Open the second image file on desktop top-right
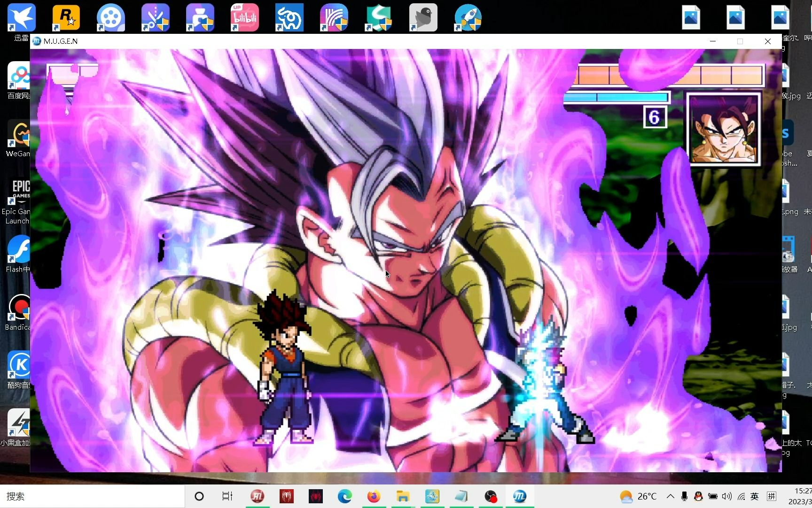The image size is (812, 508). (735, 17)
